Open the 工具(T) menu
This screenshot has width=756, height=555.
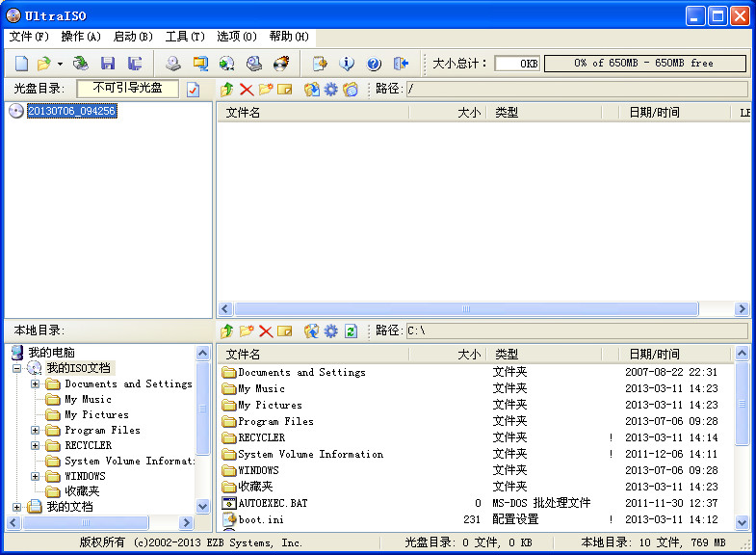(185, 37)
